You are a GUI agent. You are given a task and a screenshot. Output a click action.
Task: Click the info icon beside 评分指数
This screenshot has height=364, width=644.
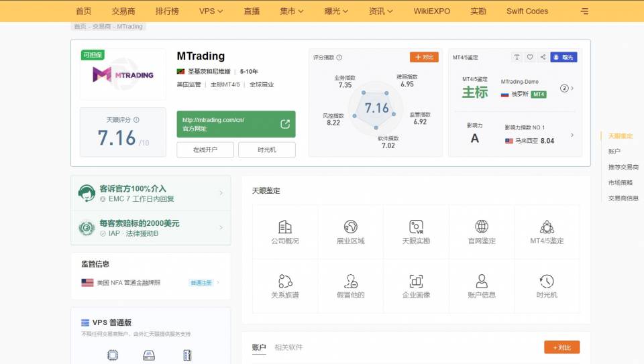[339, 58]
